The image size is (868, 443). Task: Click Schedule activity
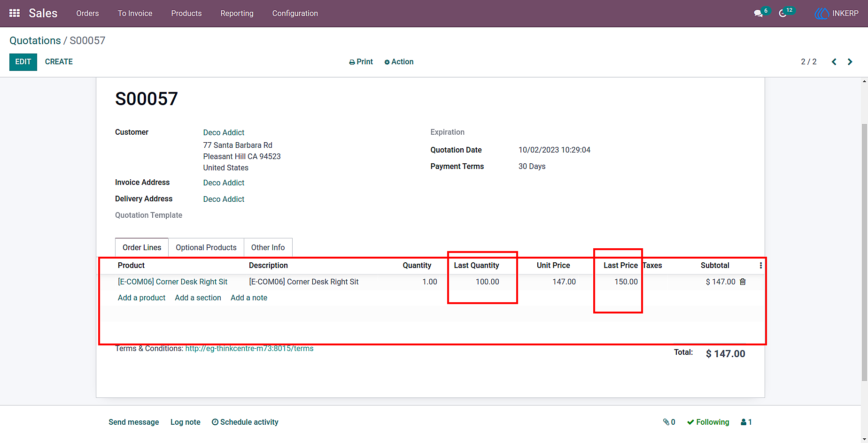point(245,422)
